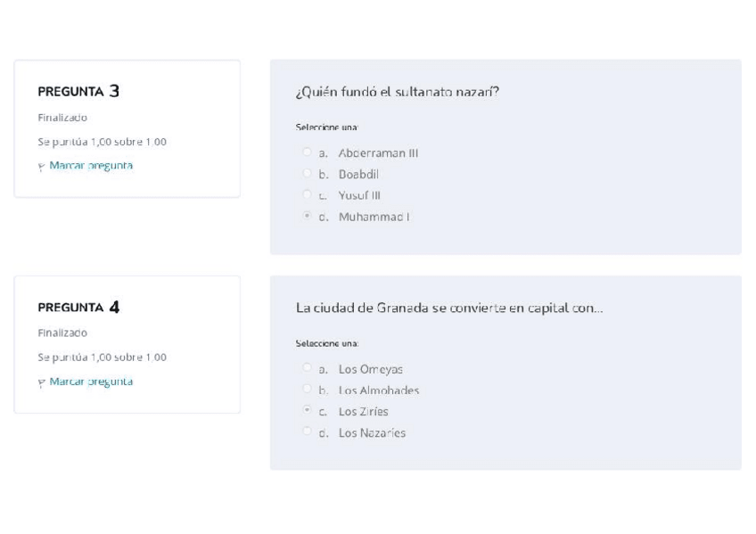Viewport: 756px width, 534px height.
Task: Click the PREGUNTA 4 heading
Action: coord(78,308)
